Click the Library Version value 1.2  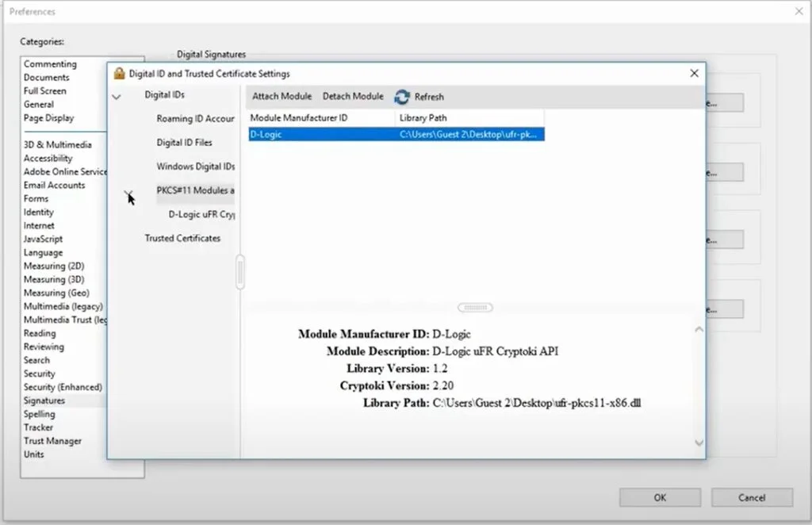click(x=439, y=369)
